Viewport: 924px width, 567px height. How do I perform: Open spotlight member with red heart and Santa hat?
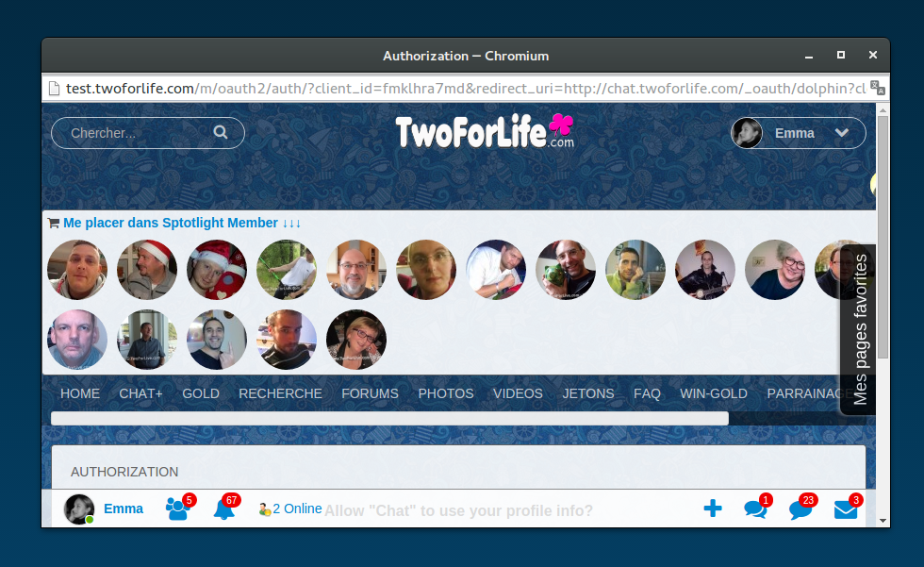[217, 270]
